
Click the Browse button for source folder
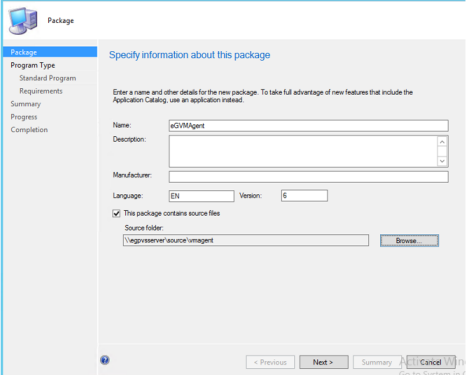409,240
